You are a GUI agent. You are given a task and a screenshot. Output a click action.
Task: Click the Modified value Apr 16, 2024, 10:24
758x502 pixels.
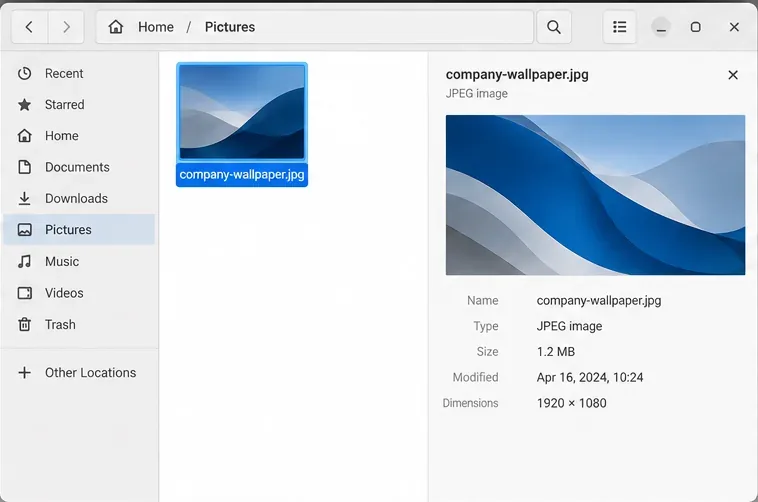590,377
